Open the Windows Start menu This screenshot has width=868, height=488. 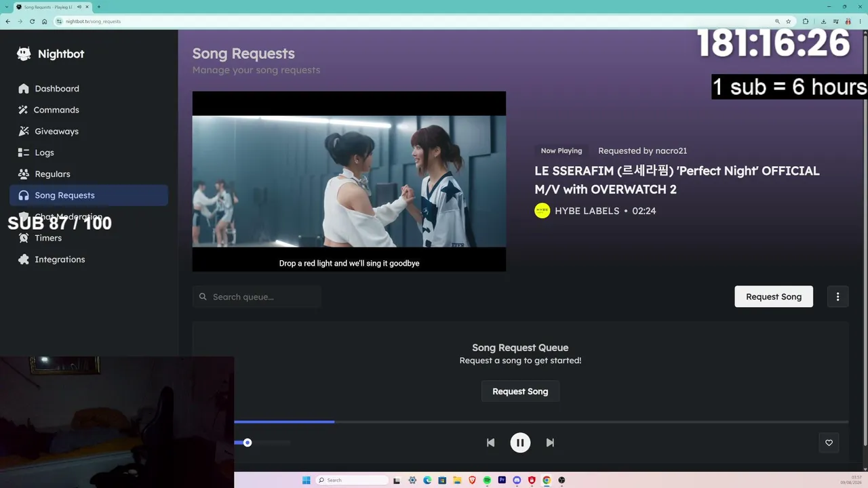(x=306, y=481)
